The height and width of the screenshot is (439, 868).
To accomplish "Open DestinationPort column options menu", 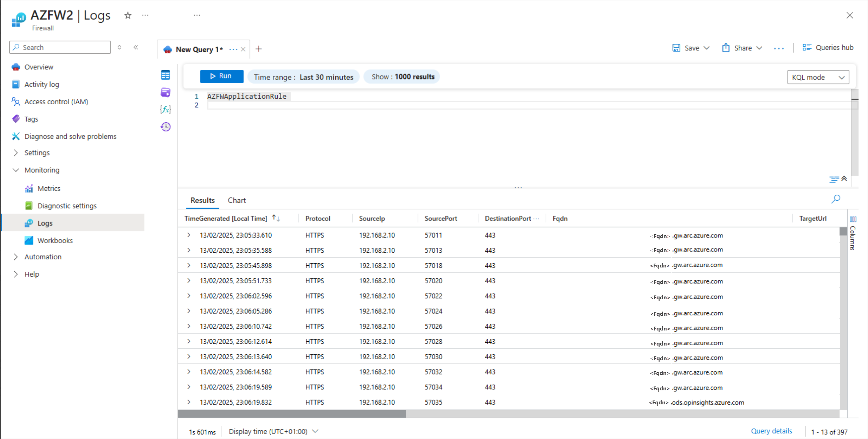I will point(536,218).
